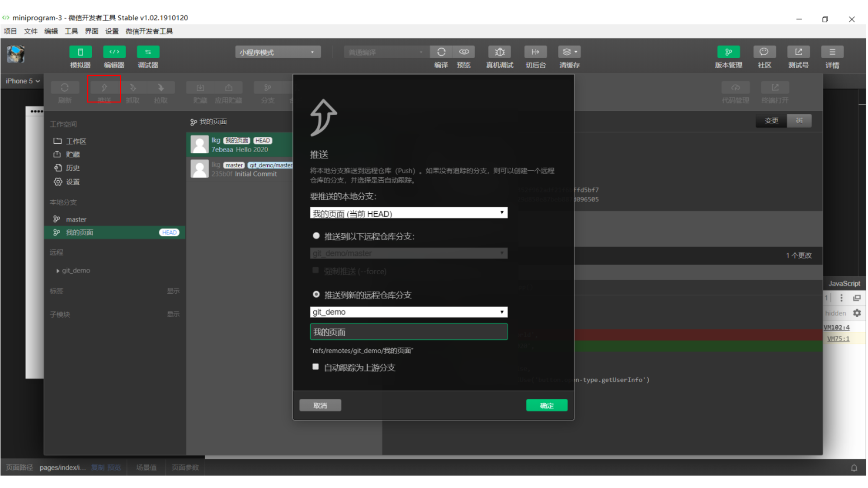Click the notification bell in status bar
This screenshot has height=488, width=868.
point(854,468)
